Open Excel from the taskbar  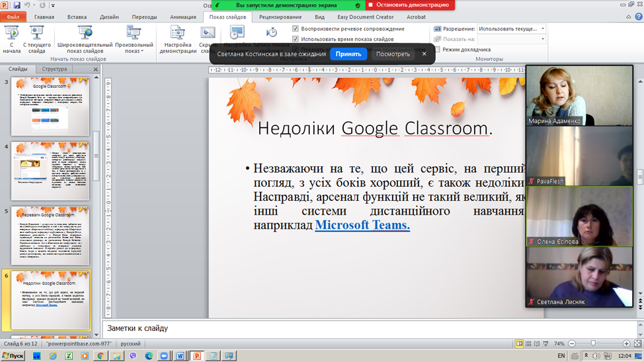pos(69,356)
